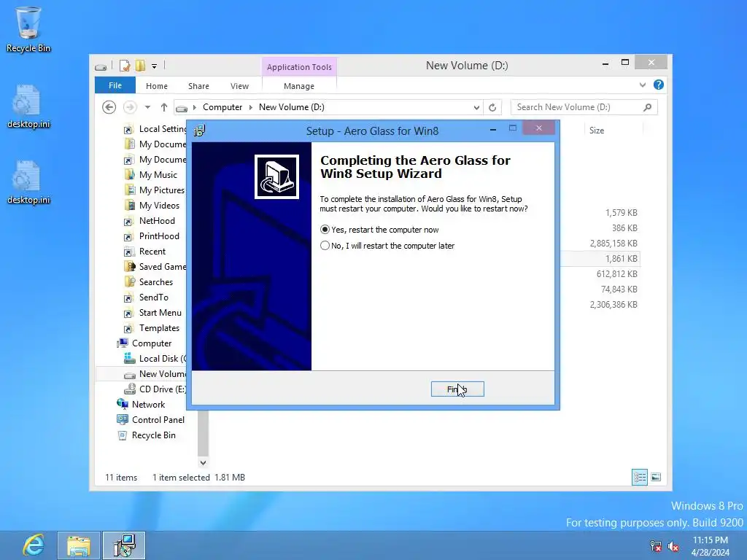This screenshot has width=747, height=560.
Task: Switch to the Home ribbon tab
Action: pos(157,86)
